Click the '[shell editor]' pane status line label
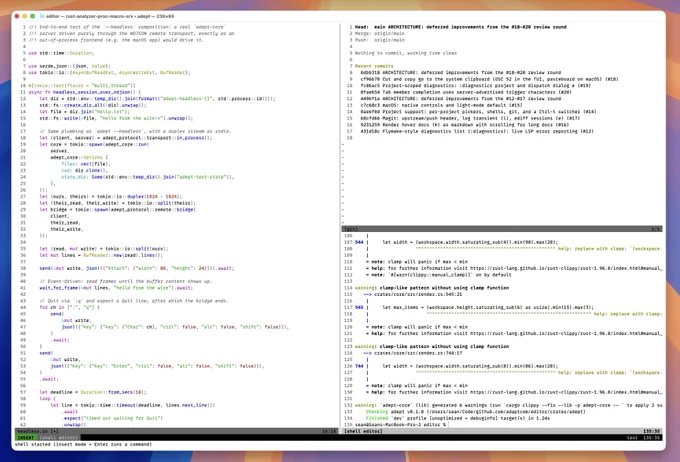680x462 pixels. (x=363, y=431)
